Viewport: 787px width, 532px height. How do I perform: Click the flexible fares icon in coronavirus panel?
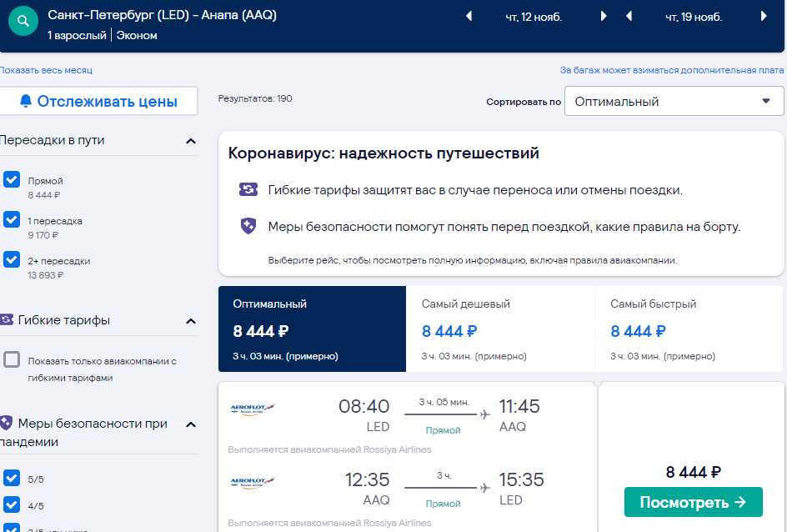(x=248, y=190)
